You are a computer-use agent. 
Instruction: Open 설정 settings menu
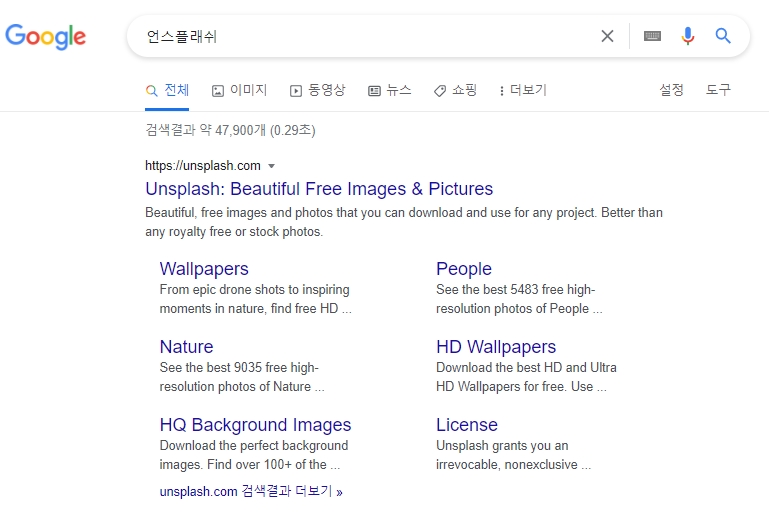point(671,90)
